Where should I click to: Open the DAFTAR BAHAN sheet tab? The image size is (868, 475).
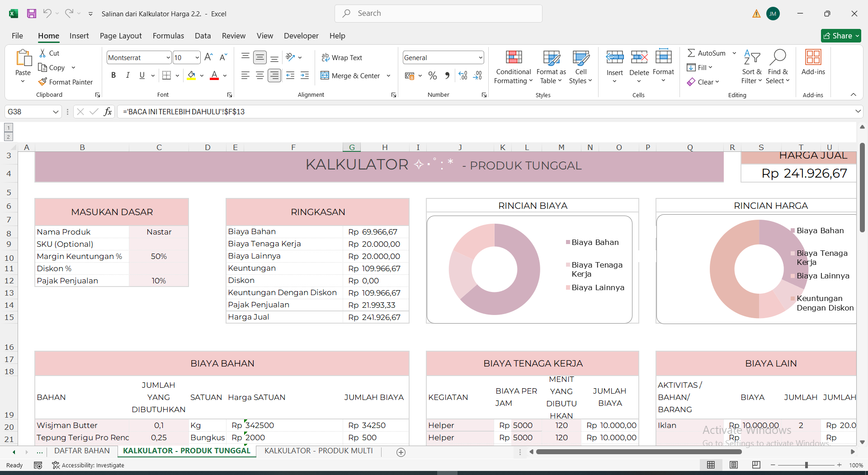(x=82, y=451)
